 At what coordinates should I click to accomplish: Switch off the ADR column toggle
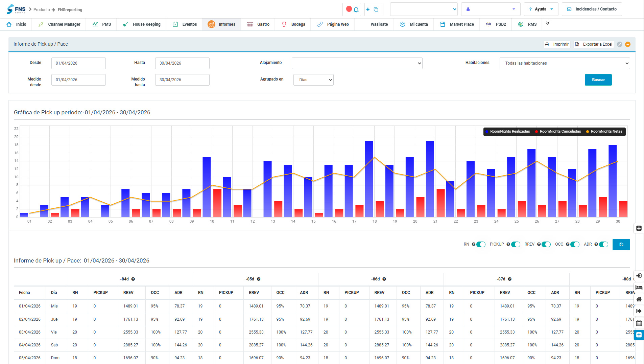(x=603, y=245)
